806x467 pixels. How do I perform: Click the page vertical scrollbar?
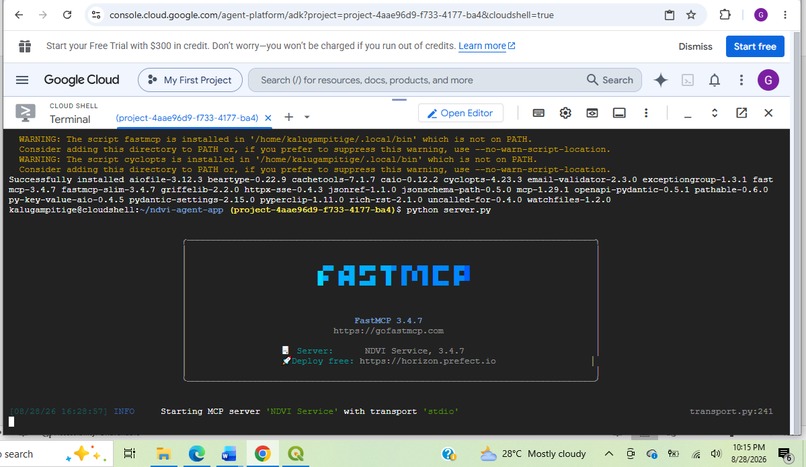coord(797,231)
